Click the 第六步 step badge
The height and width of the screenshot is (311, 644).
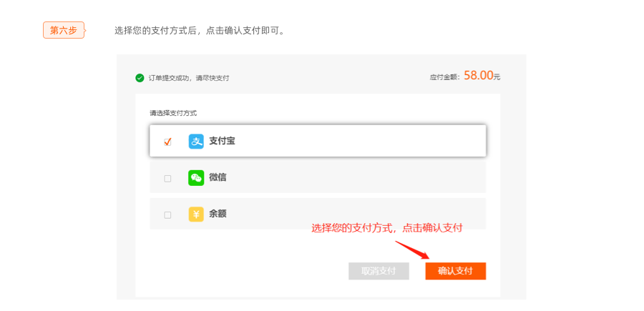coord(64,30)
